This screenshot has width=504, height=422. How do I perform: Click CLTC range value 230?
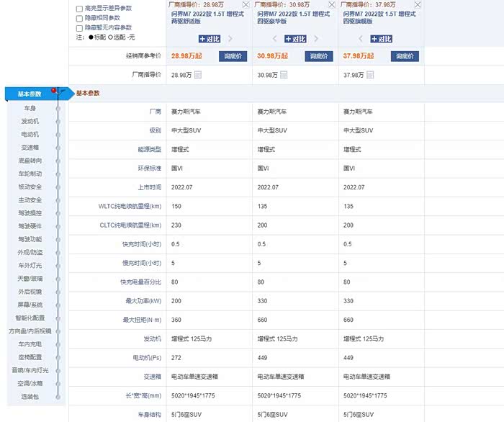tap(176, 225)
